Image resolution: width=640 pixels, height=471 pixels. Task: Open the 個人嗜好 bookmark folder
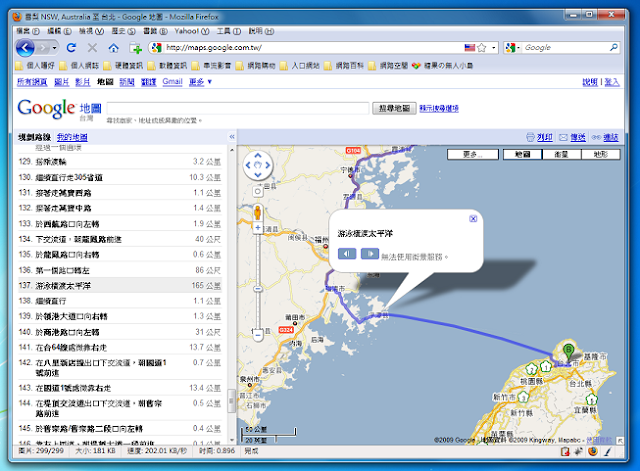pyautogui.click(x=35, y=66)
